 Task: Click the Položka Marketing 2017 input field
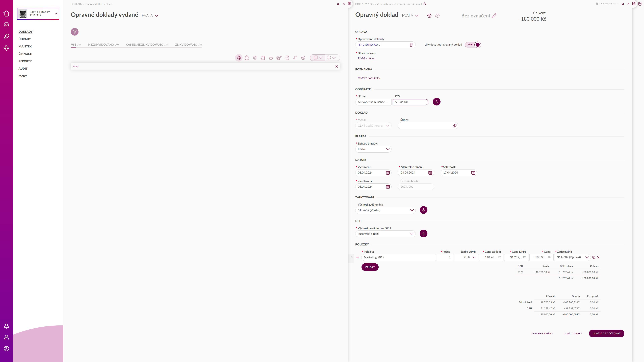pyautogui.click(x=399, y=257)
